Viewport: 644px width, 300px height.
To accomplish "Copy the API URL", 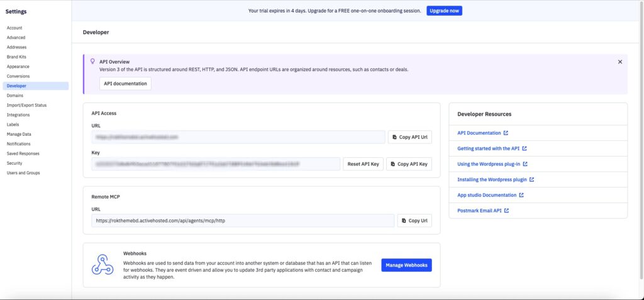I will click(x=410, y=137).
